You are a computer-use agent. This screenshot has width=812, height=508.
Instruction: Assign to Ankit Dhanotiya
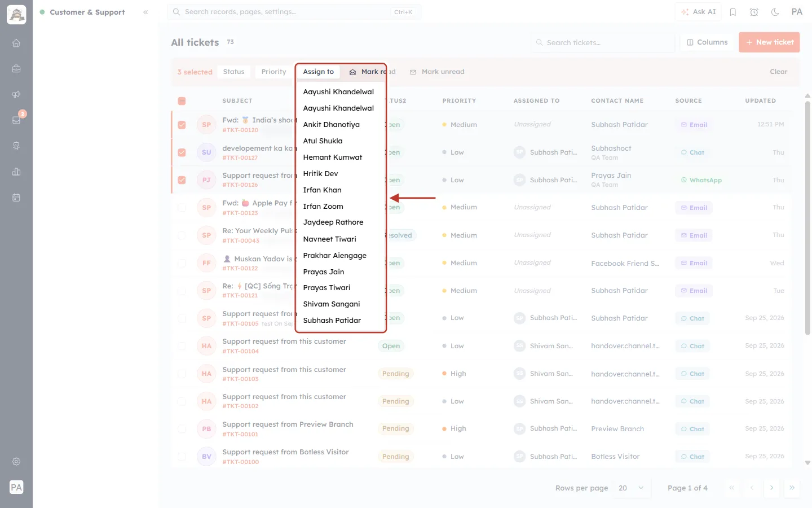[x=332, y=125]
